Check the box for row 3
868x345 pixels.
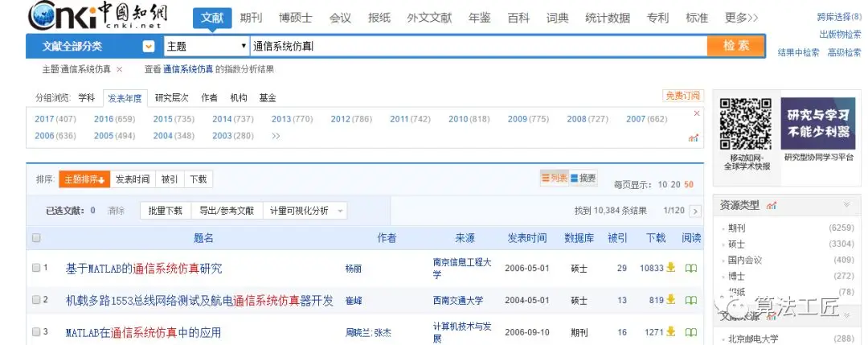(36, 332)
